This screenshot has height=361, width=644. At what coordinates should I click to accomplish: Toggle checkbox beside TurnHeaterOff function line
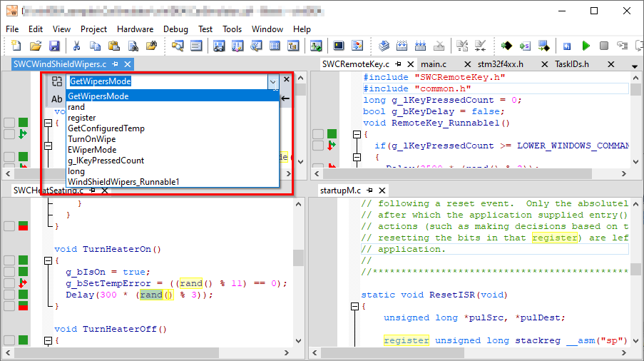click(9, 340)
